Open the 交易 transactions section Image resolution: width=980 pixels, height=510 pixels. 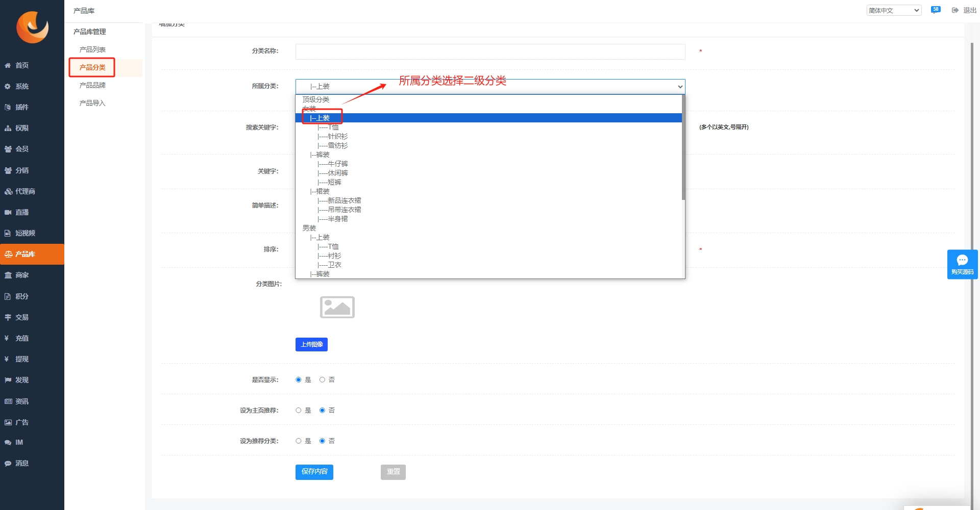point(32,317)
